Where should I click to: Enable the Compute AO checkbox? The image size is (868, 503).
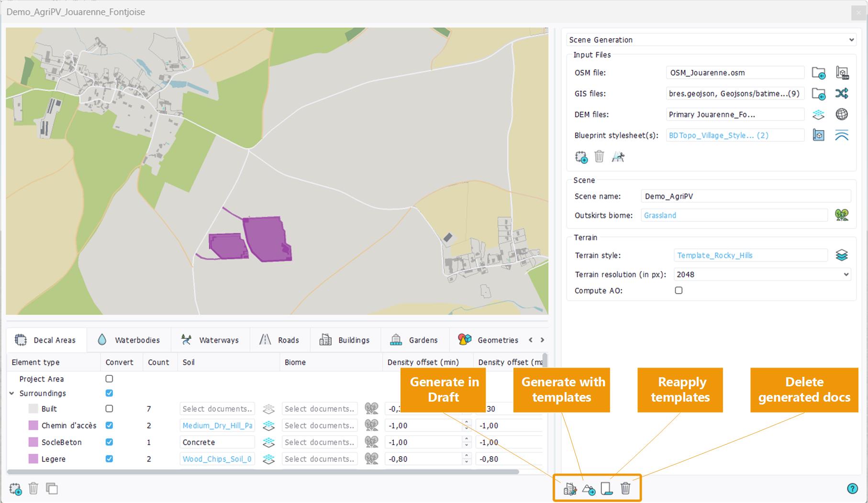pos(679,290)
